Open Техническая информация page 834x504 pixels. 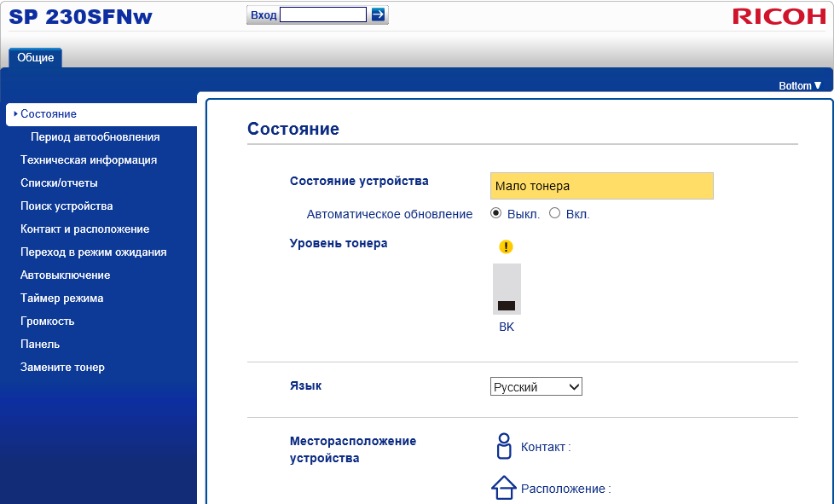pos(89,159)
